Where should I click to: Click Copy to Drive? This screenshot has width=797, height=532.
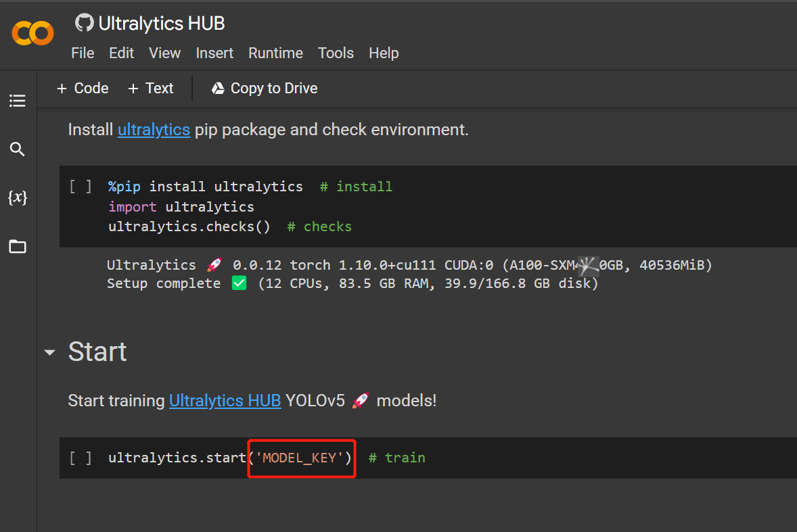pos(265,89)
